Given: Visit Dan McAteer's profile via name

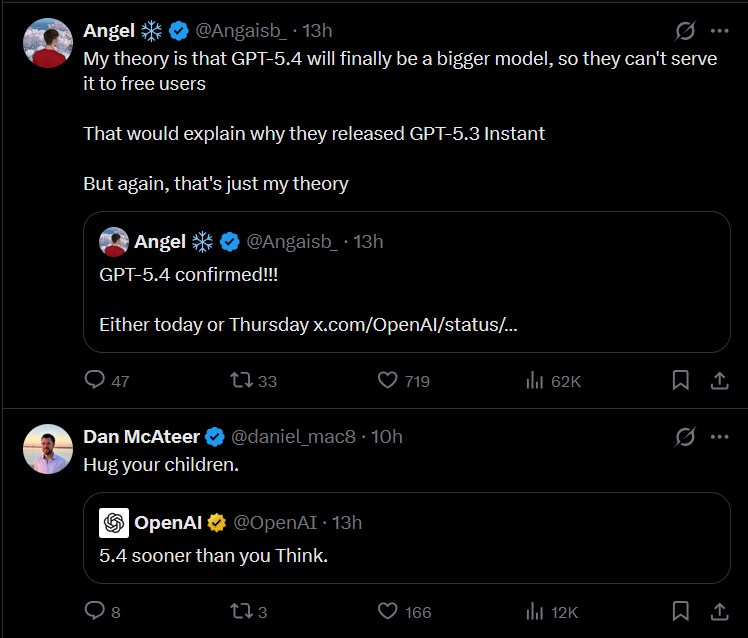Looking at the screenshot, I should 141,437.
